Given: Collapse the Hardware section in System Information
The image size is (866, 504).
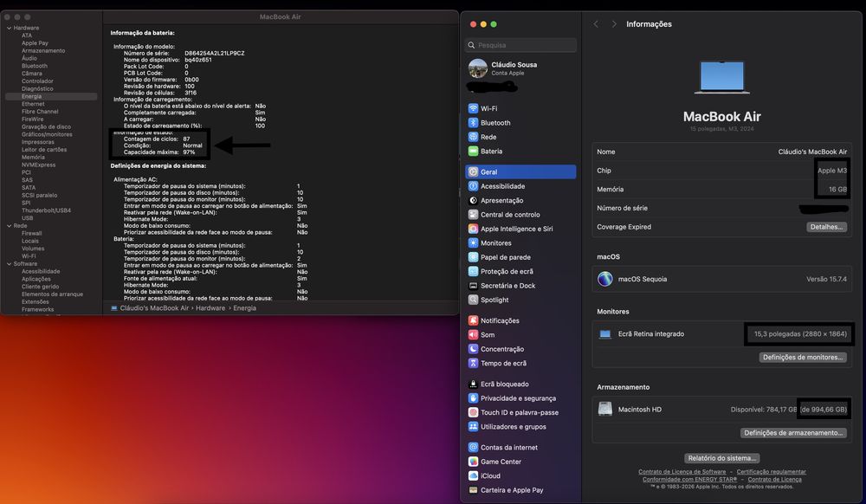Looking at the screenshot, I should point(9,28).
